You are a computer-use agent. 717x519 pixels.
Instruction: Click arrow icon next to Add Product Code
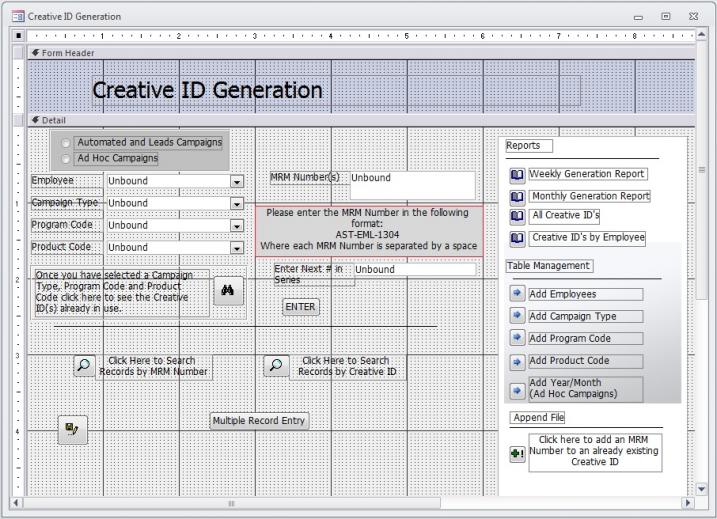[x=517, y=361]
